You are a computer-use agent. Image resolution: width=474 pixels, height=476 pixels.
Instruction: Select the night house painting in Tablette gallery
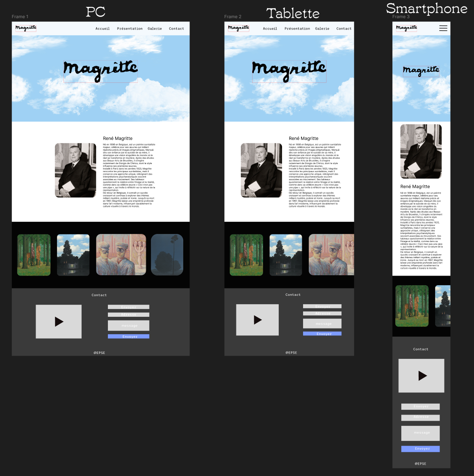[286, 255]
